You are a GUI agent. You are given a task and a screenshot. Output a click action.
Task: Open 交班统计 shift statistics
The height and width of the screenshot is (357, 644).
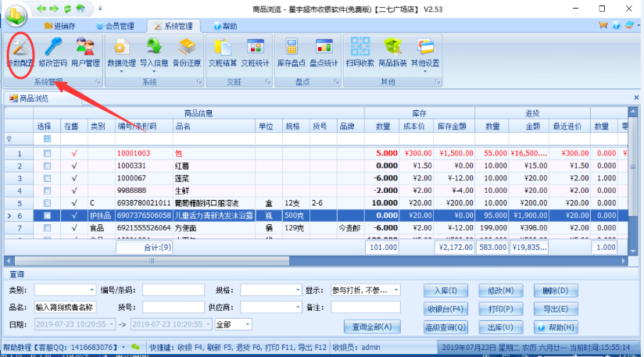(x=255, y=52)
